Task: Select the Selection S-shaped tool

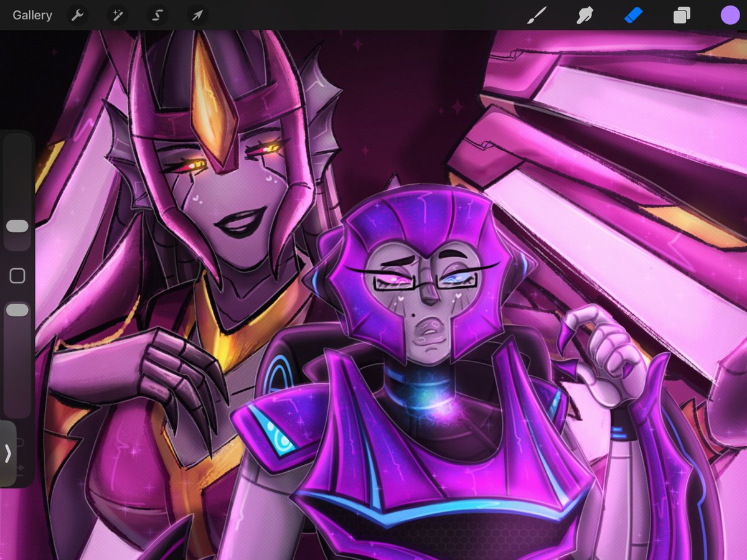Action: [x=157, y=15]
